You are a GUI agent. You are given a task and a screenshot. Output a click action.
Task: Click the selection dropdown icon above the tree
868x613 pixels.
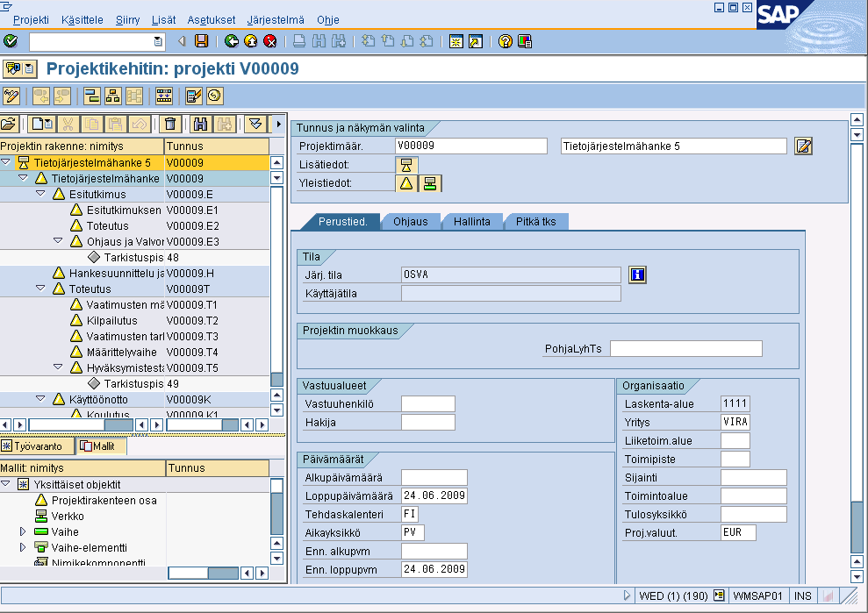(x=255, y=124)
